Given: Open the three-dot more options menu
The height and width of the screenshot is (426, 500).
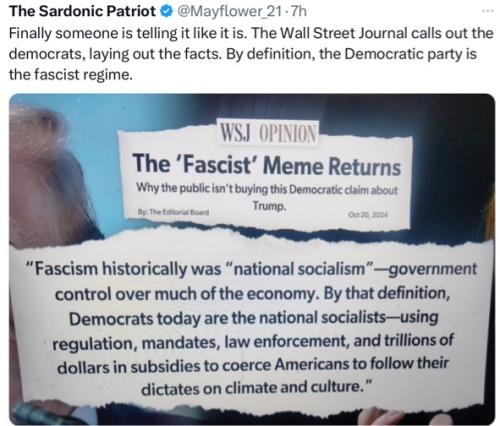Looking at the screenshot, I should pos(488,11).
